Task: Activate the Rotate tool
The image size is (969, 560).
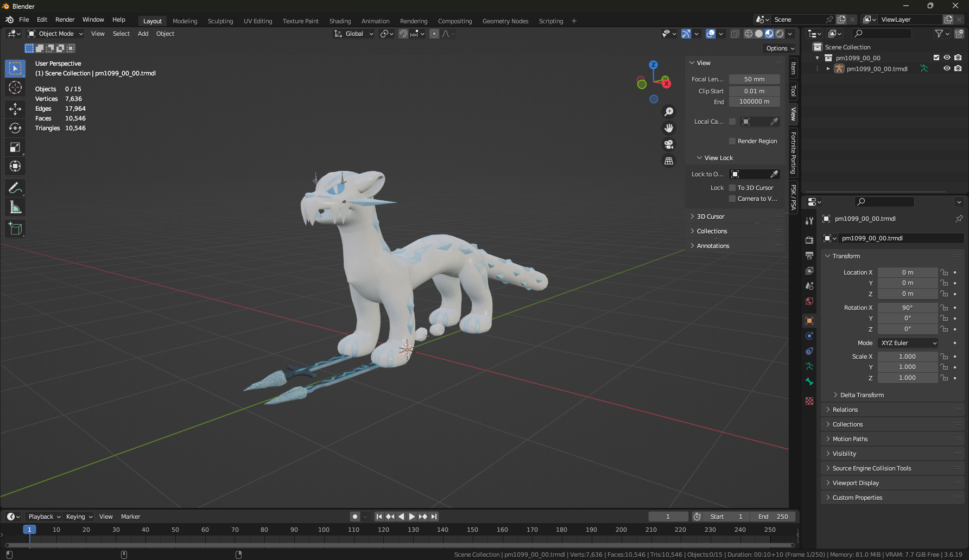Action: [x=15, y=128]
